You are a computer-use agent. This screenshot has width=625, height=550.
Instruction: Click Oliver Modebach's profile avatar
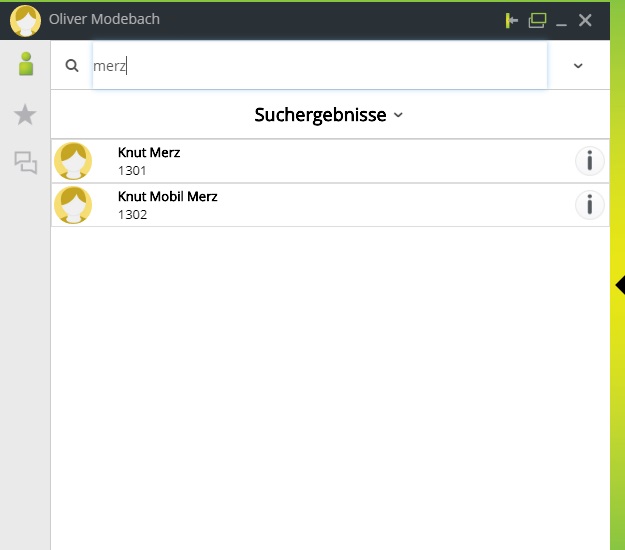pos(25,20)
